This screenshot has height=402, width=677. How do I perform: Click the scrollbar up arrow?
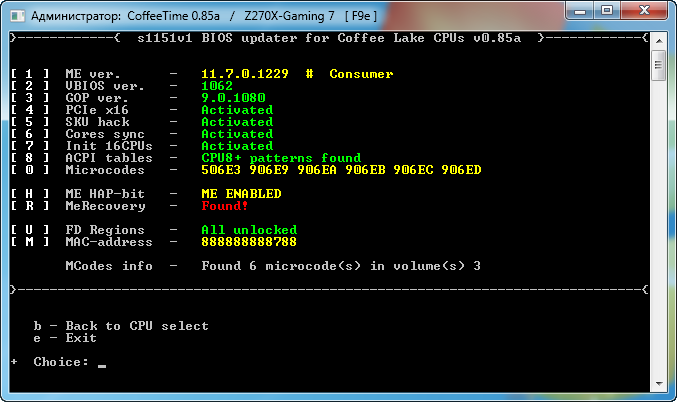pos(659,41)
